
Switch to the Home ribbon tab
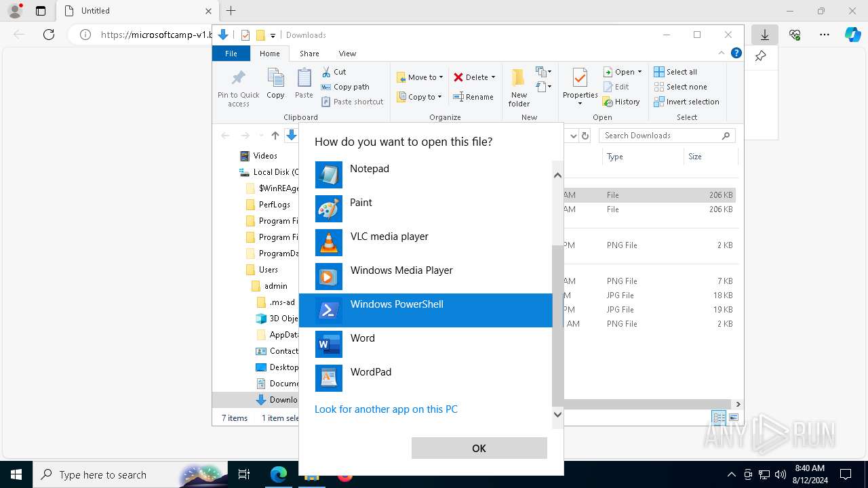(269, 53)
